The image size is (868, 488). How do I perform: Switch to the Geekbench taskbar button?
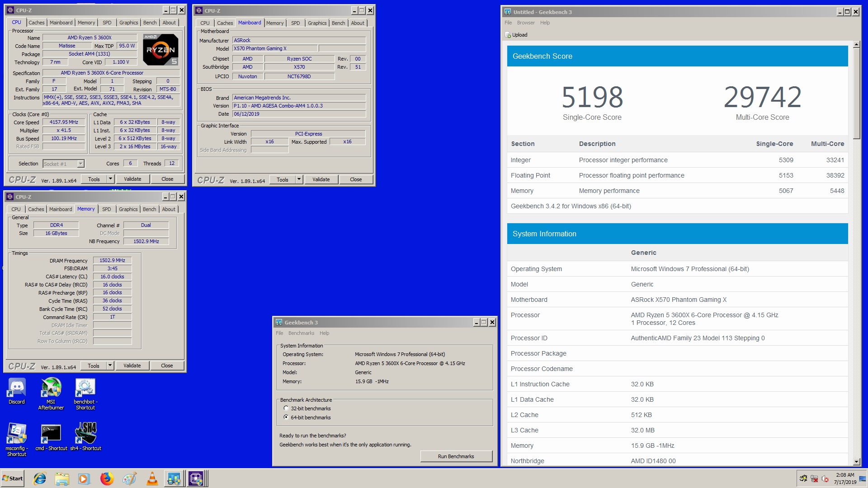pyautogui.click(x=174, y=479)
